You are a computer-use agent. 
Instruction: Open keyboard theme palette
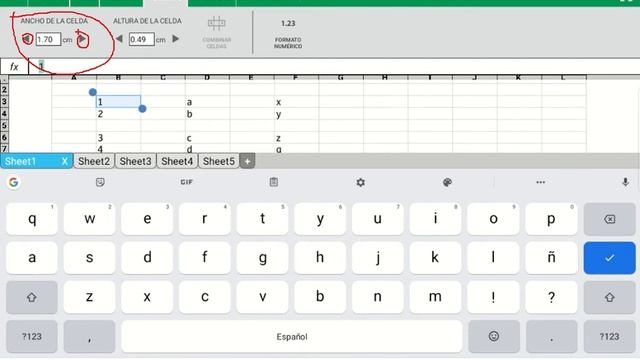[447, 182]
